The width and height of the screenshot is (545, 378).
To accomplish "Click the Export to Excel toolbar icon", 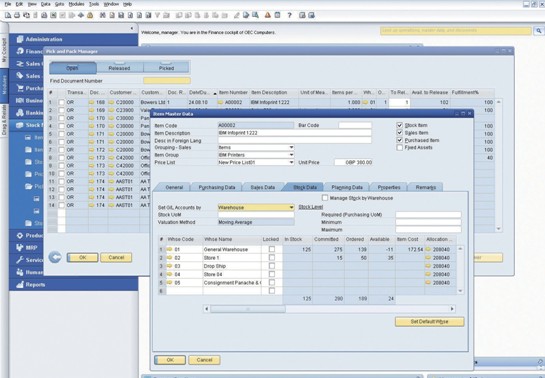I will 53,15.
